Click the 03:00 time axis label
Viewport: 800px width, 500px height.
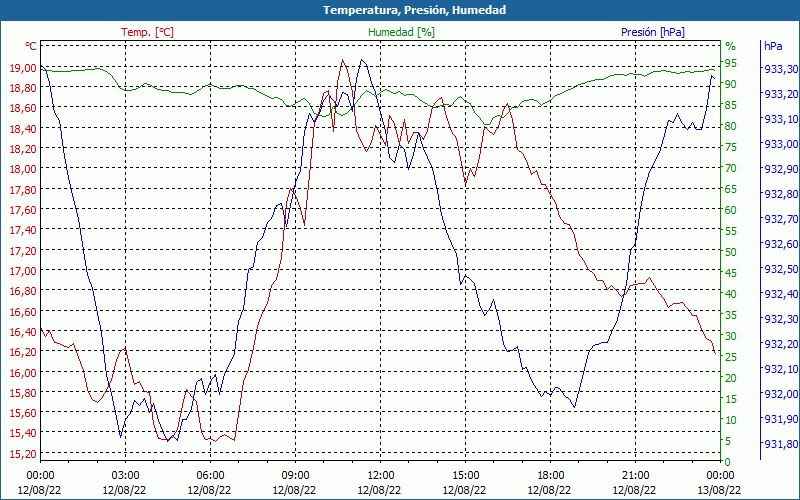click(125, 476)
